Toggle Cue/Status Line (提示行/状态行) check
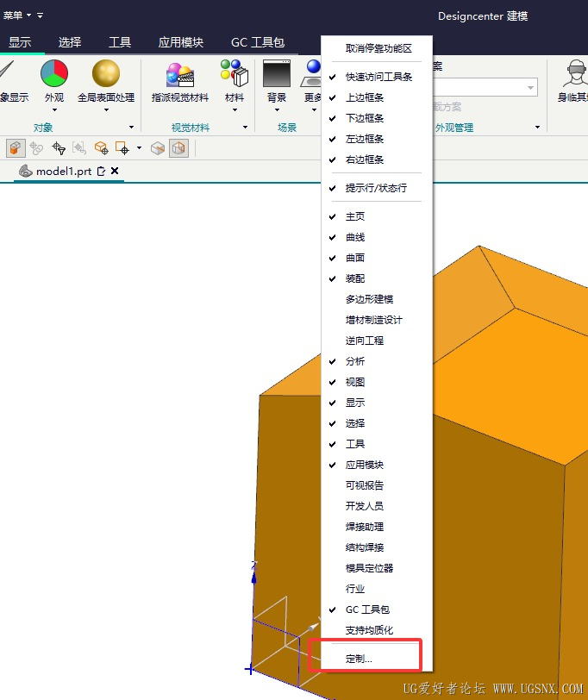The width and height of the screenshot is (588, 700). point(332,189)
